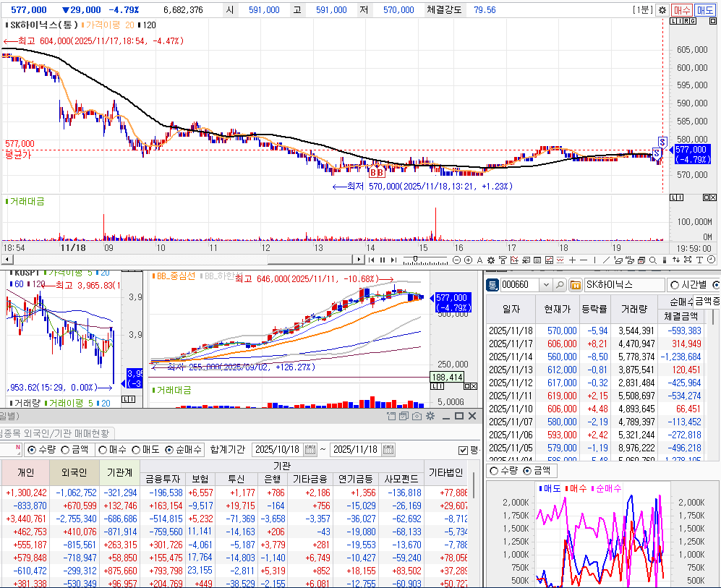Select the 매수 radio button
This screenshot has width=721, height=588.
click(x=103, y=450)
